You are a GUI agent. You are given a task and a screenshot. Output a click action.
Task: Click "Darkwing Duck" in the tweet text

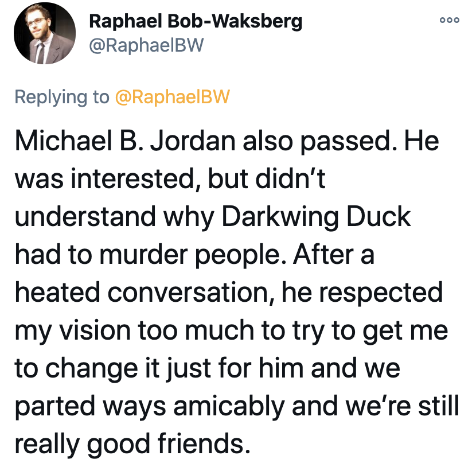pyautogui.click(x=316, y=217)
